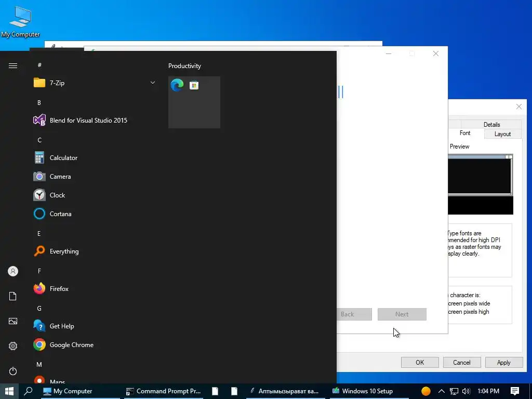Open the Start menu hamburger navigation

coord(13,66)
